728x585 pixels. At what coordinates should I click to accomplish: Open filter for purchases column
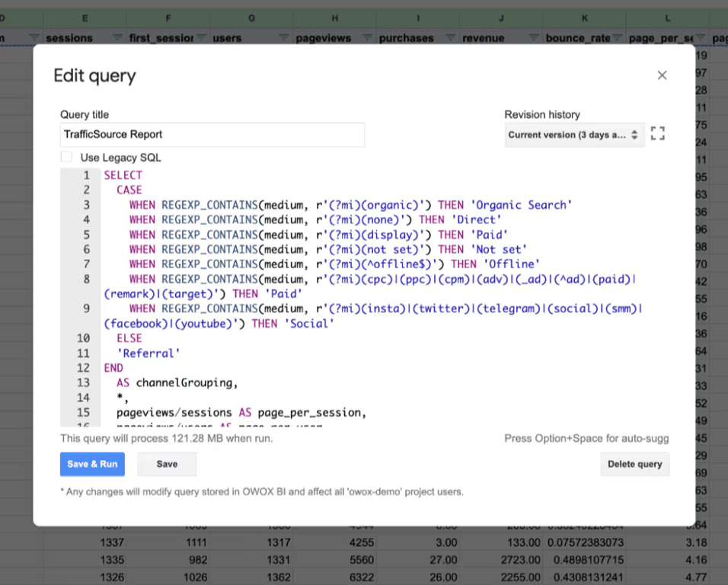tap(450, 37)
